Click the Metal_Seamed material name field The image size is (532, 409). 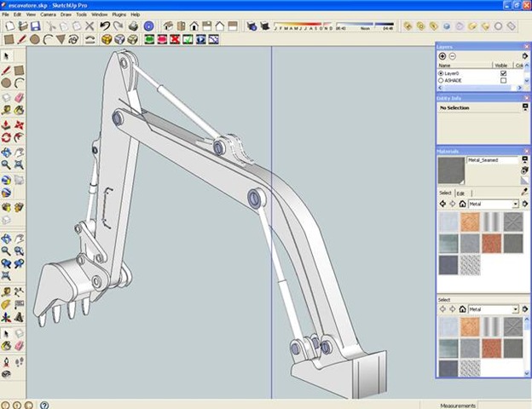[x=492, y=160]
